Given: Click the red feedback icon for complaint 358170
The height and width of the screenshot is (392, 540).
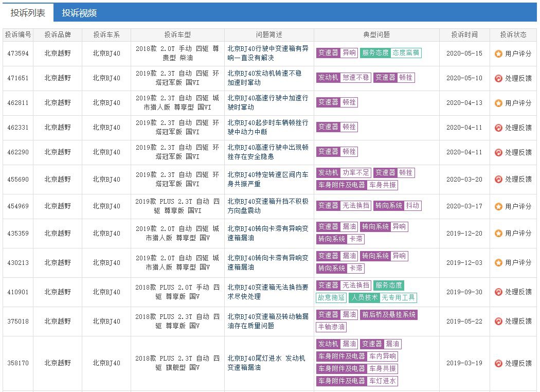Looking at the screenshot, I should (498, 363).
